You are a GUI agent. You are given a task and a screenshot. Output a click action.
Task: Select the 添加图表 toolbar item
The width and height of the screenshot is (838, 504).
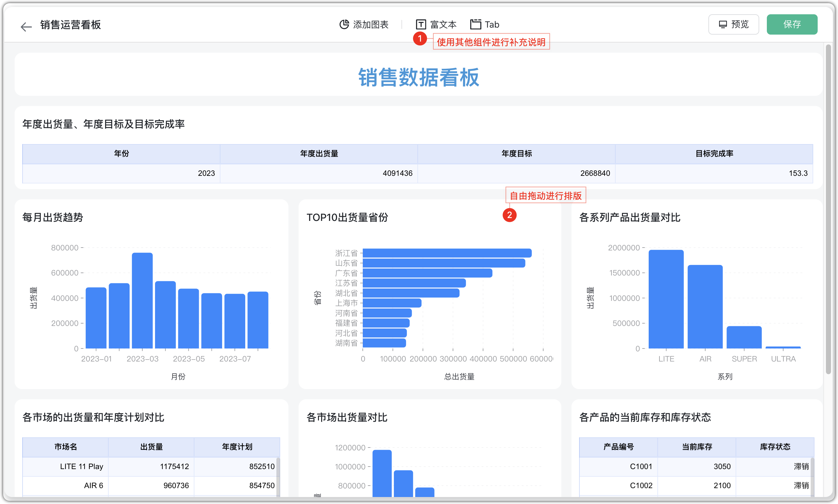tap(370, 24)
